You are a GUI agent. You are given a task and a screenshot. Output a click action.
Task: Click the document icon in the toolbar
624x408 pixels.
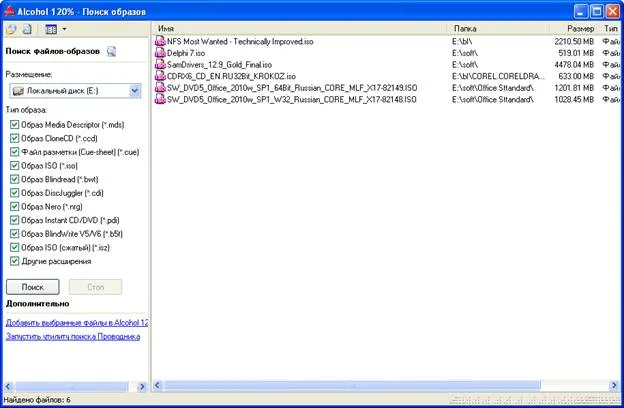coord(27,29)
